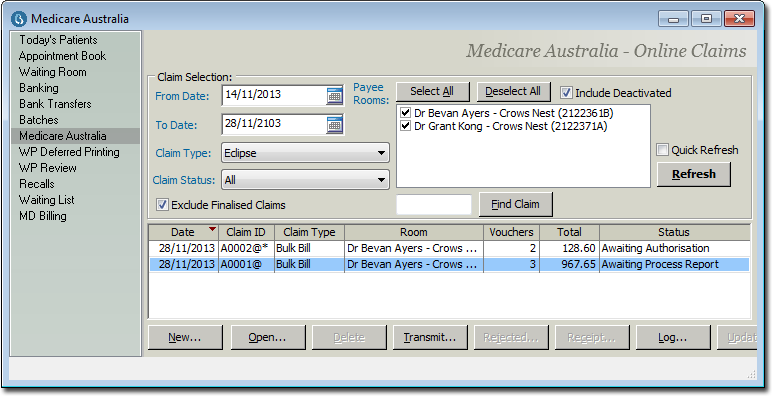The image size is (772, 396).
Task: Select WP Deferred Printing menu item
Action: click(69, 152)
